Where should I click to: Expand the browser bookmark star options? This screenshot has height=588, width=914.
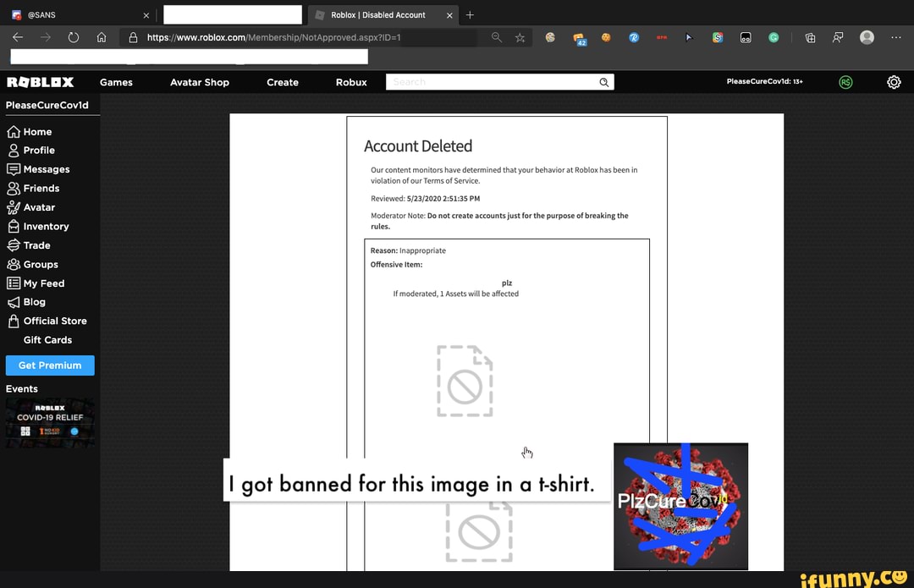pyautogui.click(x=520, y=37)
